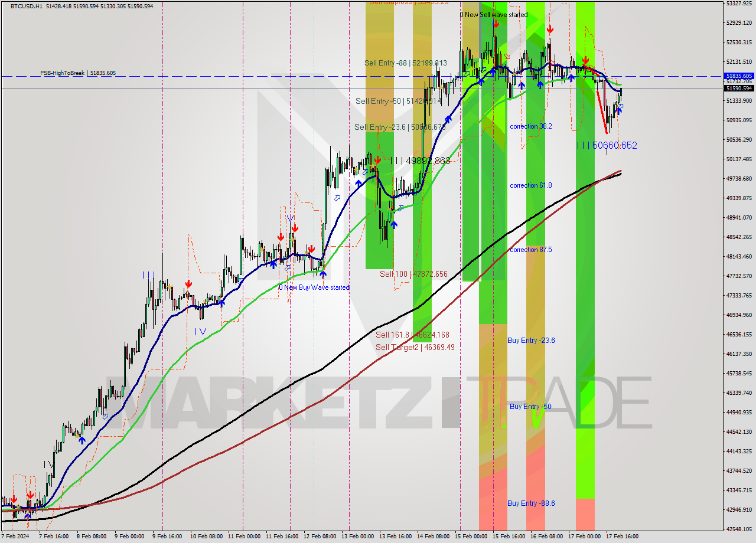Click the '9 Feb 00:00' time axis label
Viewport: 756px width, 543px height.
click(x=129, y=537)
